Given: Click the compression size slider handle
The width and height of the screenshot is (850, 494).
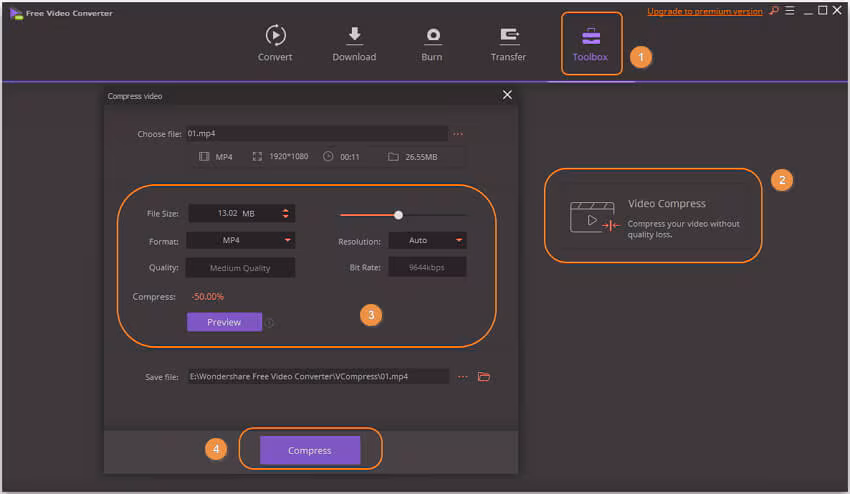Looking at the screenshot, I should 398,215.
